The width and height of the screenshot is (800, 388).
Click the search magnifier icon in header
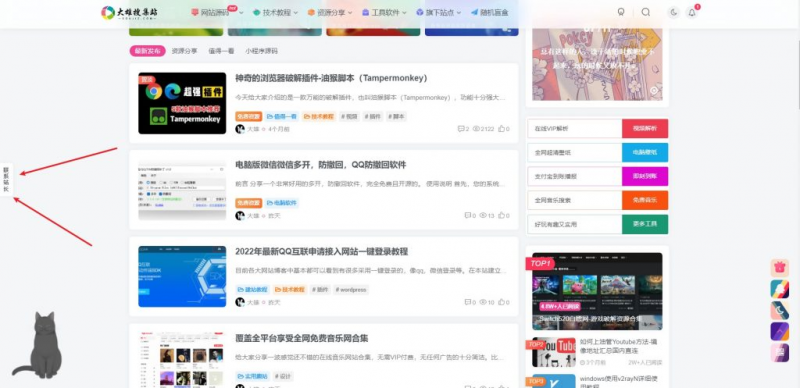[645, 12]
